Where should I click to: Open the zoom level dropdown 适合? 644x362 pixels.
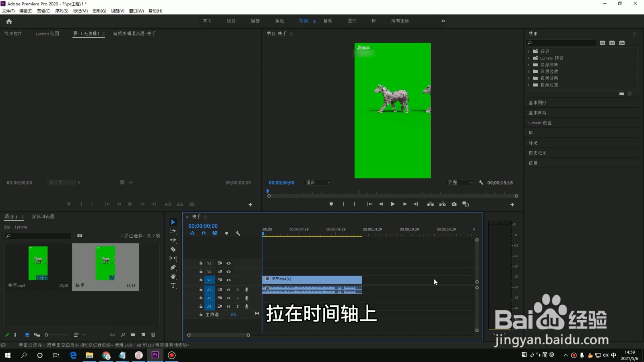pyautogui.click(x=318, y=183)
